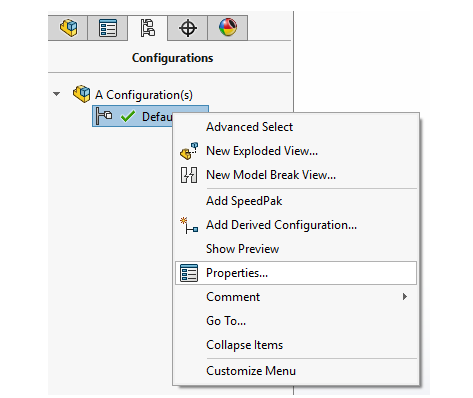The width and height of the screenshot is (473, 398).
Task: Open the DimXpertManager crosshair tab
Action: (x=188, y=28)
